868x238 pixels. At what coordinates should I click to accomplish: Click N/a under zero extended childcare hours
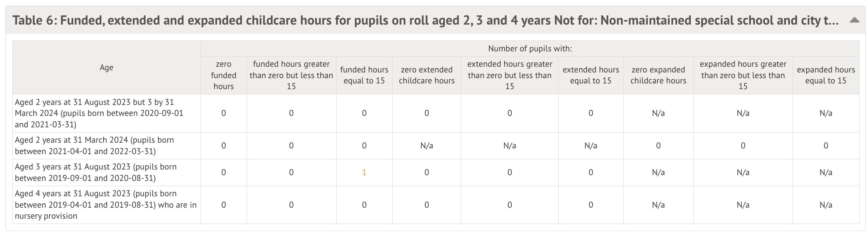point(427,146)
